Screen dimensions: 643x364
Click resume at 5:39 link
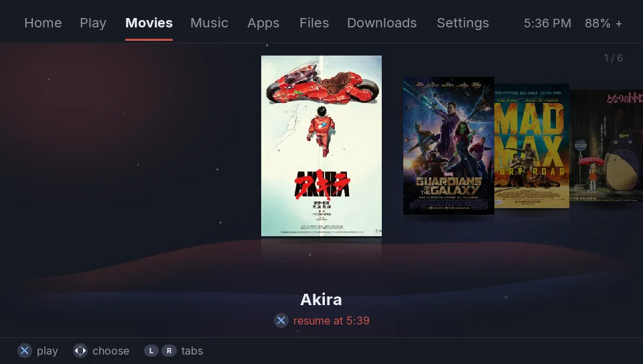(332, 321)
